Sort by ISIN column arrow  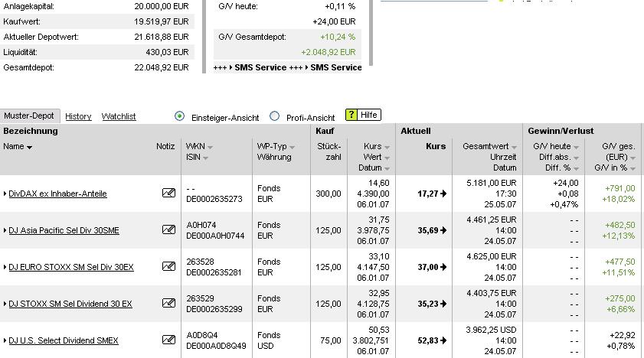pos(205,158)
